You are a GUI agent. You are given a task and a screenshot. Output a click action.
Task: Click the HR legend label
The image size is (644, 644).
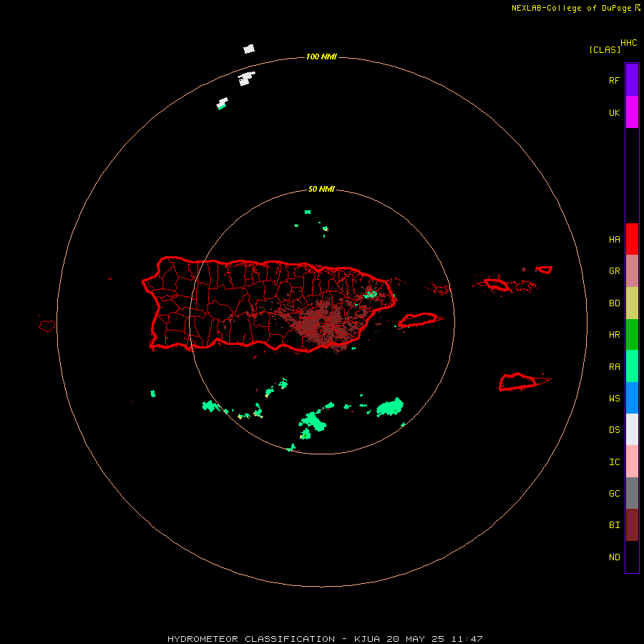coord(614,335)
